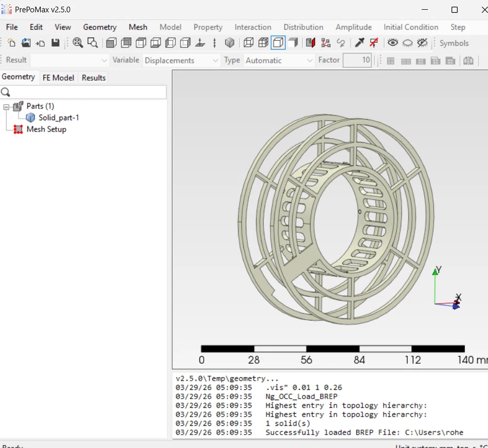
Task: Save the model with the floppy disk icon
Action: point(56,43)
